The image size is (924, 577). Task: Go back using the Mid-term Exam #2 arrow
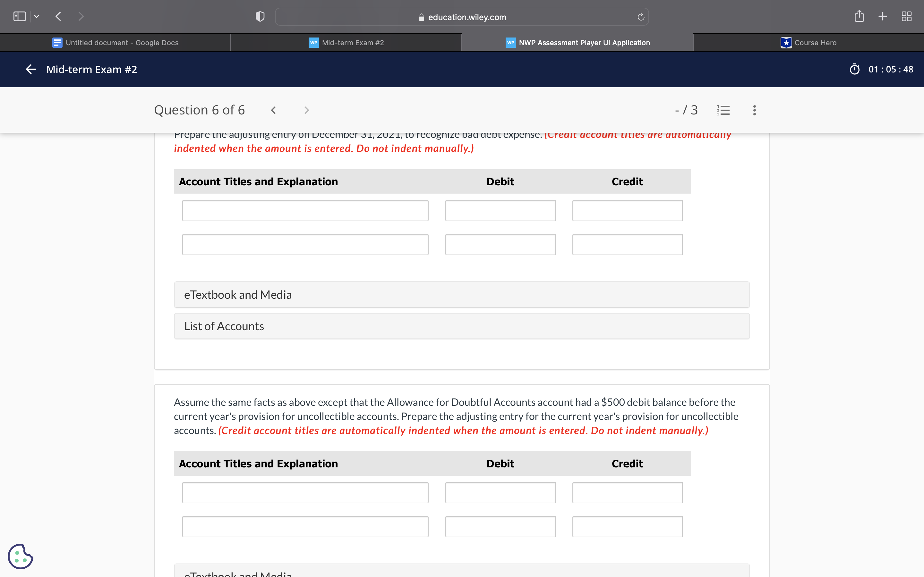(30, 69)
